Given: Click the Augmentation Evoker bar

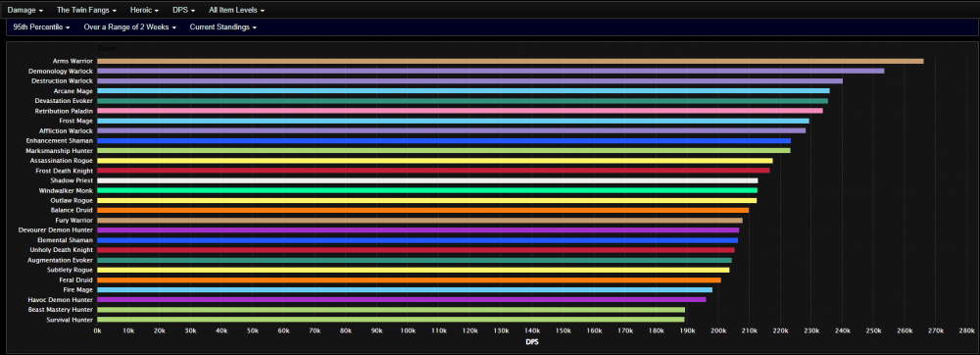Looking at the screenshot, I should 415,260.
